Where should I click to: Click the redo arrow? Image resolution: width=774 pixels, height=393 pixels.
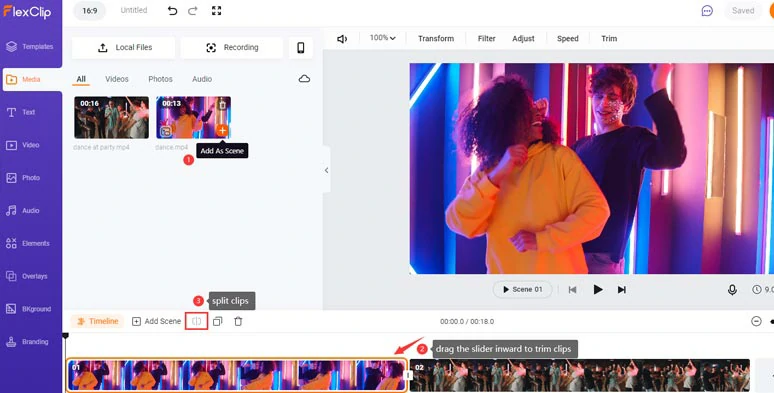coord(193,10)
